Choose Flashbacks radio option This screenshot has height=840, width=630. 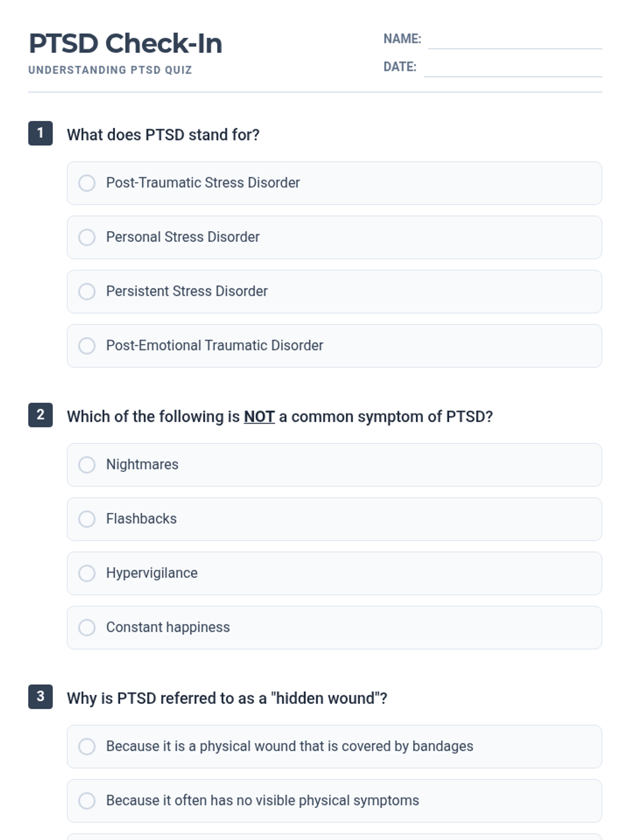(x=87, y=519)
